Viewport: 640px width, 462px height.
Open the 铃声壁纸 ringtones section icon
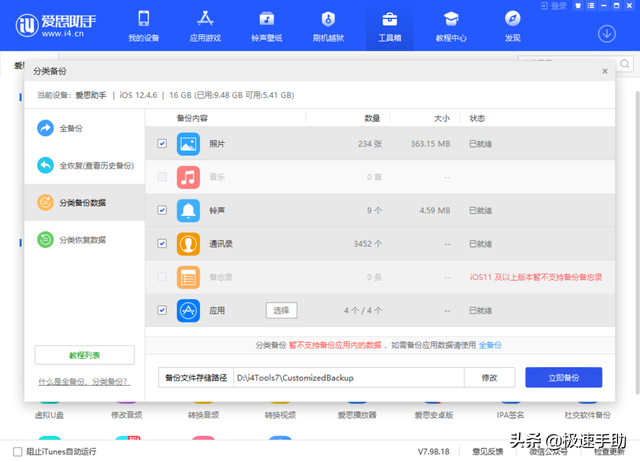[x=267, y=19]
